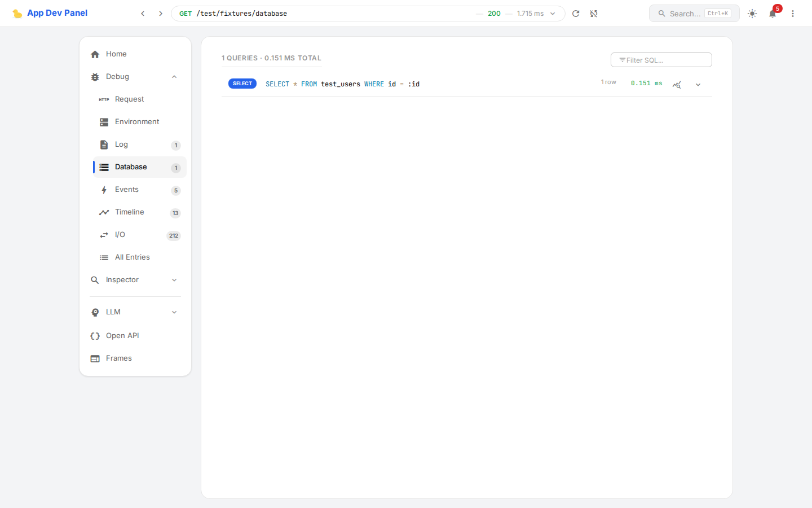This screenshot has height=508, width=812.
Task: Open the Frames page icon
Action: [95, 358]
